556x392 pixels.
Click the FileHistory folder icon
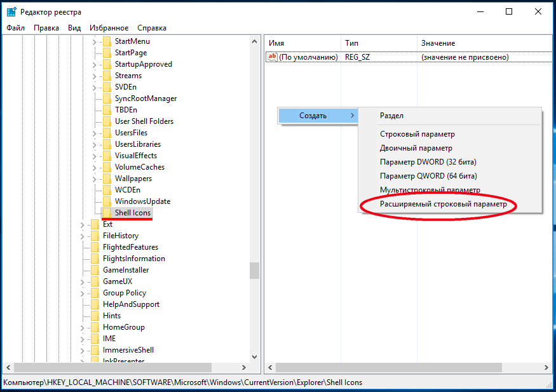click(95, 236)
